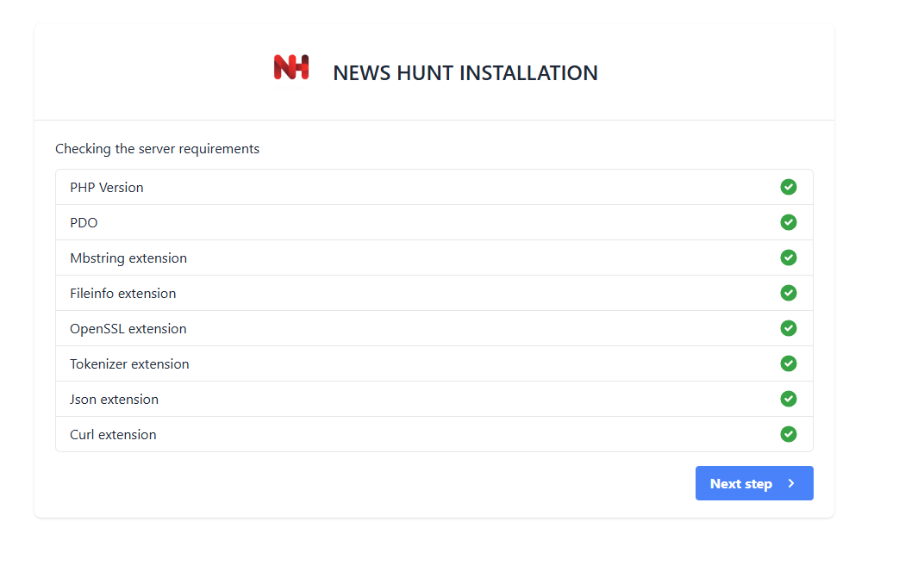
Task: Click "Checking the server requirements" text
Action: [x=158, y=149]
